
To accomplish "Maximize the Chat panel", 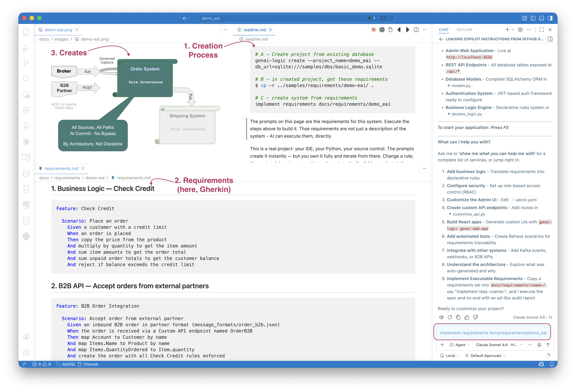I will tap(542, 30).
